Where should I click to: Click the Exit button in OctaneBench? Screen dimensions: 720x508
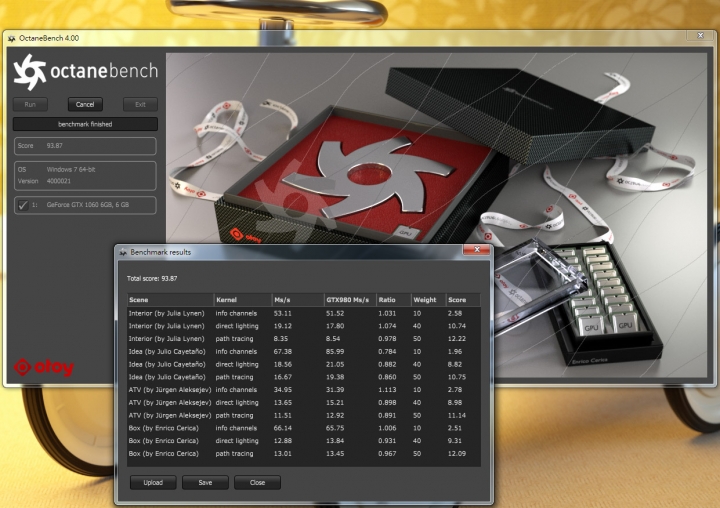coord(140,104)
